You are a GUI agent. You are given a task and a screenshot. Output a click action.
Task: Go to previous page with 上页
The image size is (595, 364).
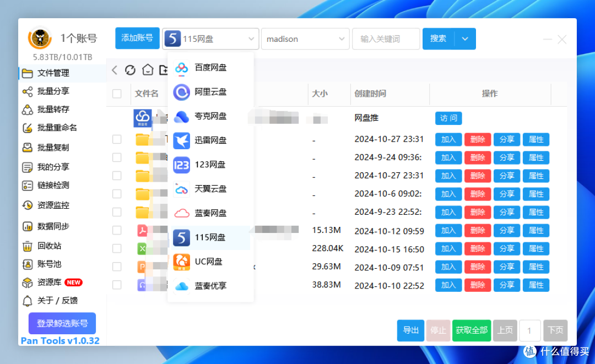coord(505,330)
